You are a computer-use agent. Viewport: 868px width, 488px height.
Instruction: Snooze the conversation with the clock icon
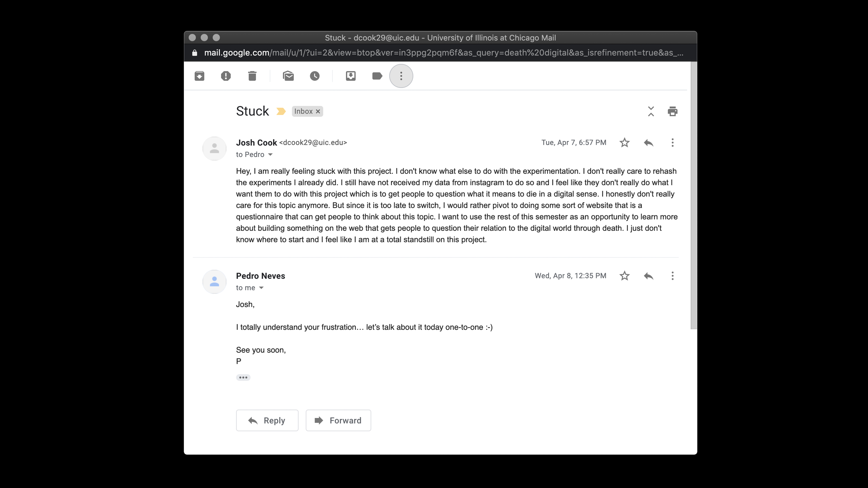pyautogui.click(x=315, y=76)
